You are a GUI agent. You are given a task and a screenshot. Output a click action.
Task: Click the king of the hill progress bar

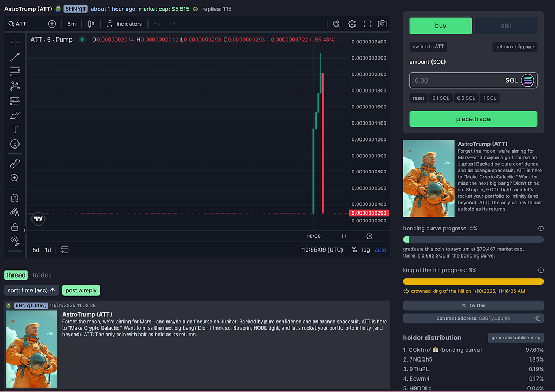473,281
